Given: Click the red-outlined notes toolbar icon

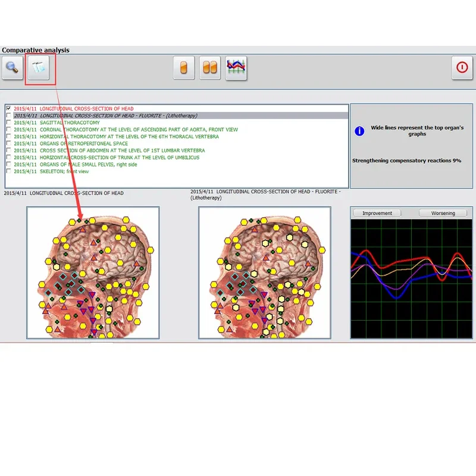Looking at the screenshot, I should click(40, 68).
